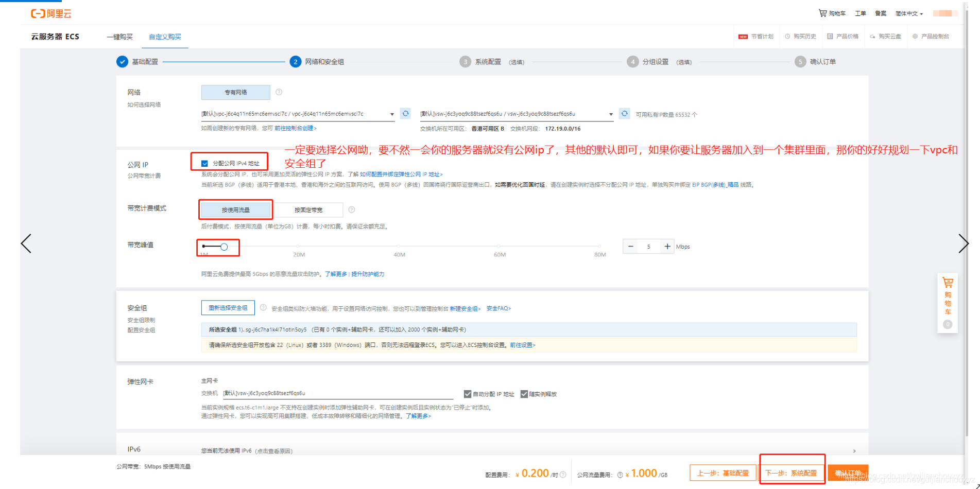Screen dimensions: 980x489
Task: Click the help icon next to 配置费用
Action: (563, 475)
